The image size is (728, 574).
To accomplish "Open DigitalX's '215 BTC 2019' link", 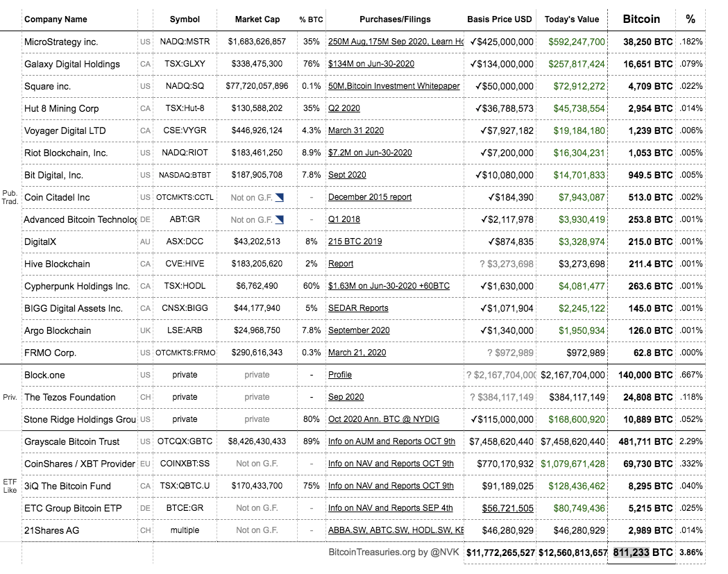I will click(355, 242).
